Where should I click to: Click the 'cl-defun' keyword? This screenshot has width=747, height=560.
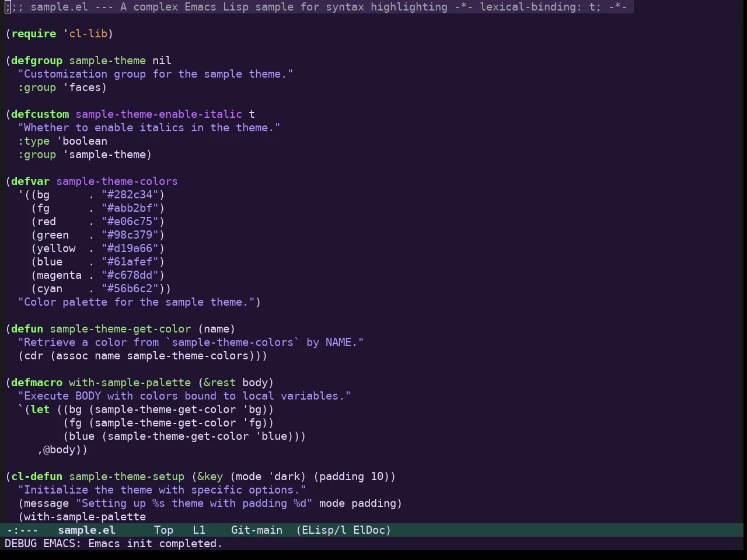(37, 476)
